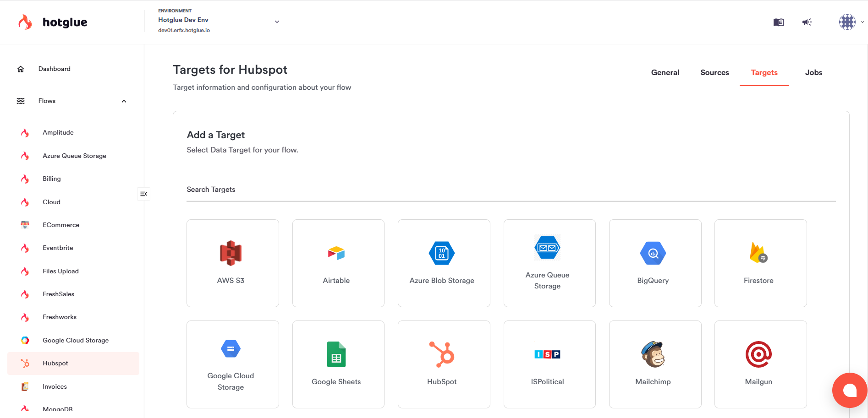Select the Google Sheets target icon

click(336, 354)
